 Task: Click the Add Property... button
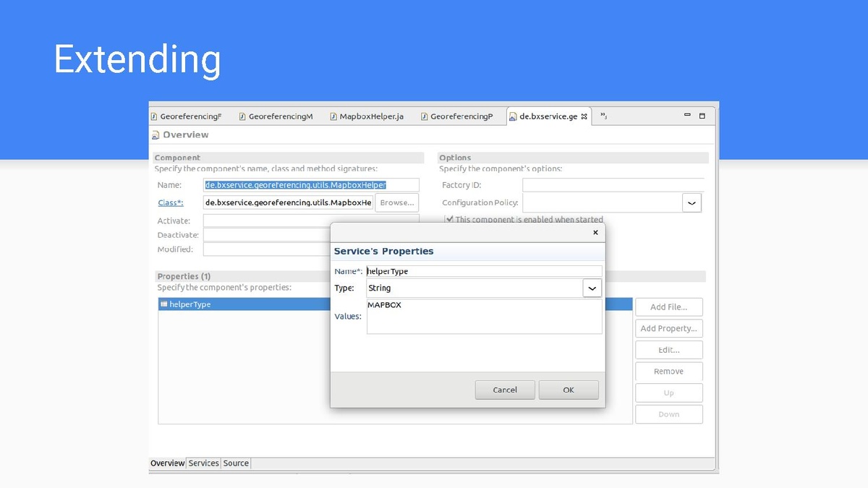[x=668, y=328]
